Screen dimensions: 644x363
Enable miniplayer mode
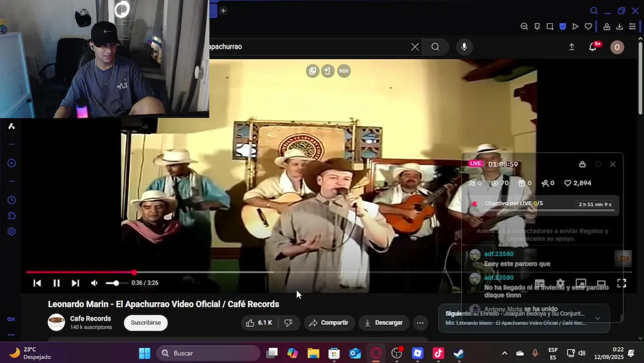[x=581, y=283]
